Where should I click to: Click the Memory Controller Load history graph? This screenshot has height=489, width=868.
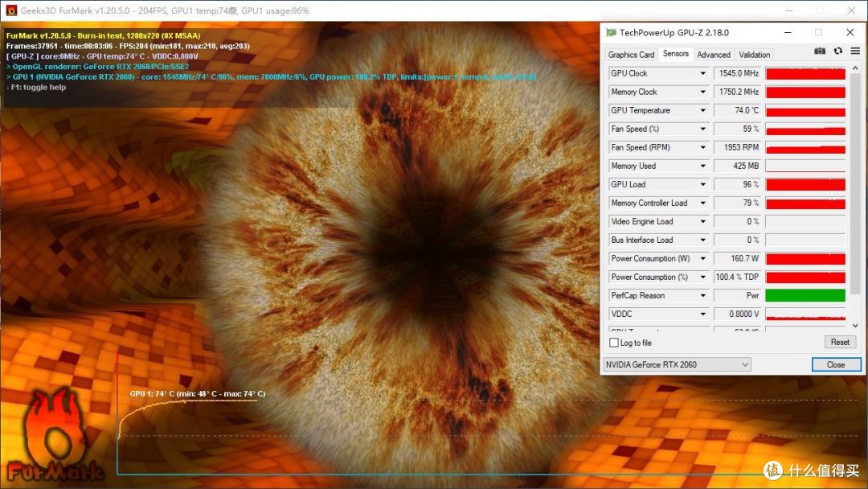(x=805, y=203)
